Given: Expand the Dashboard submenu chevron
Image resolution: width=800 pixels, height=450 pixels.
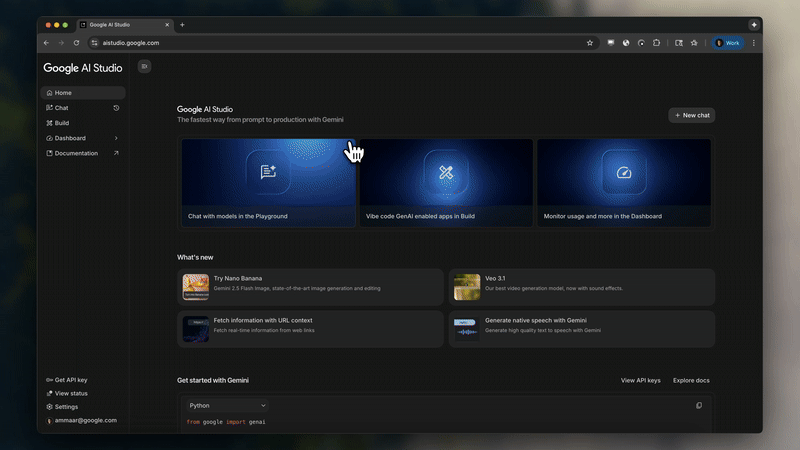Looking at the screenshot, I should (x=116, y=138).
